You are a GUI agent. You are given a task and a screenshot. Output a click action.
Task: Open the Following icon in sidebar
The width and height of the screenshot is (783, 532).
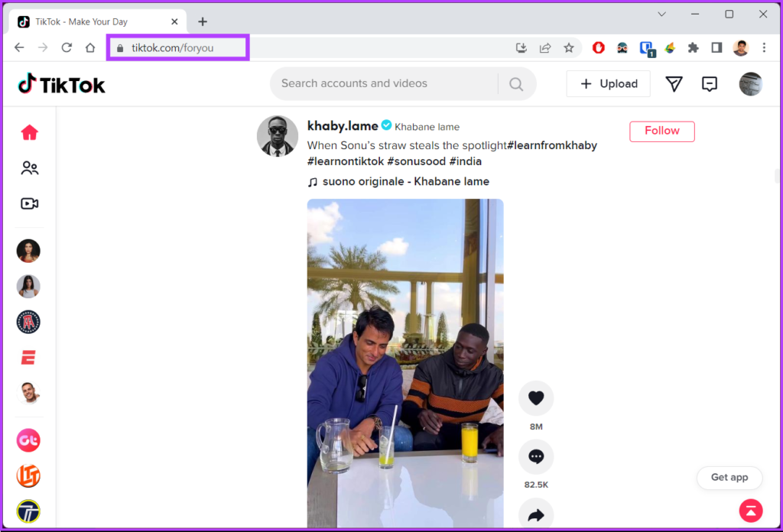coord(30,168)
